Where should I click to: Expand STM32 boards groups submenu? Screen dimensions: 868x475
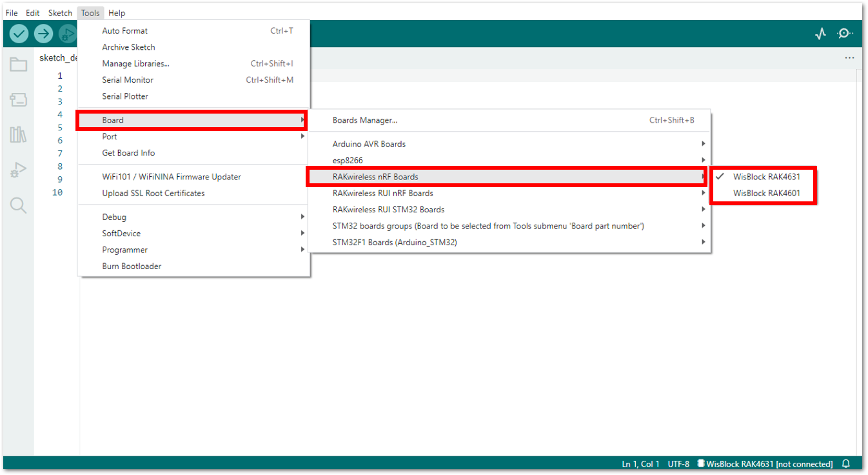tap(509, 226)
